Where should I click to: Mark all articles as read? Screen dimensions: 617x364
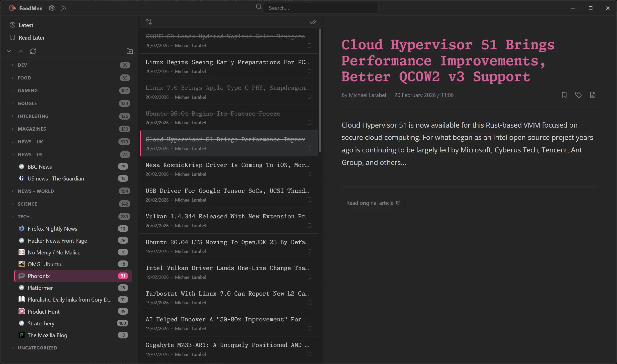tap(313, 22)
